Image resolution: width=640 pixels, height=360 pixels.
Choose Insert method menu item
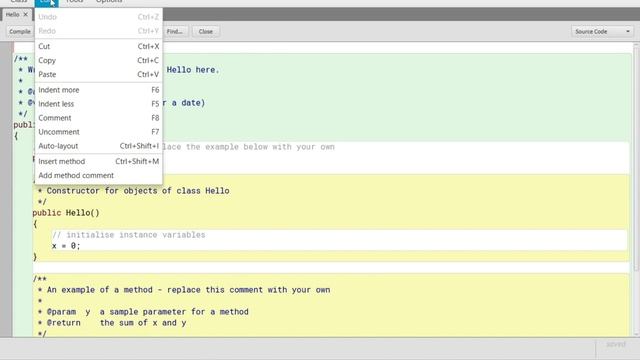click(x=98, y=161)
